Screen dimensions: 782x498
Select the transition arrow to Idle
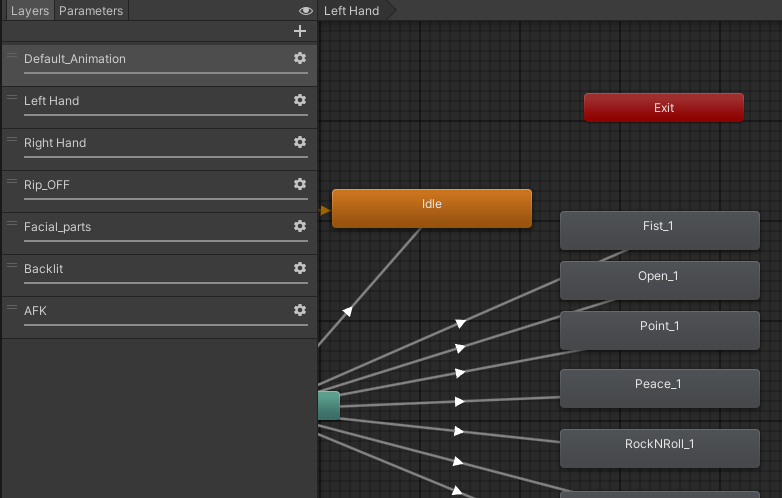point(348,312)
